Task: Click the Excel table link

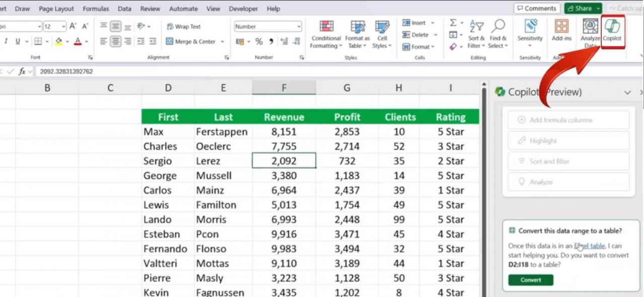Action: click(589, 246)
